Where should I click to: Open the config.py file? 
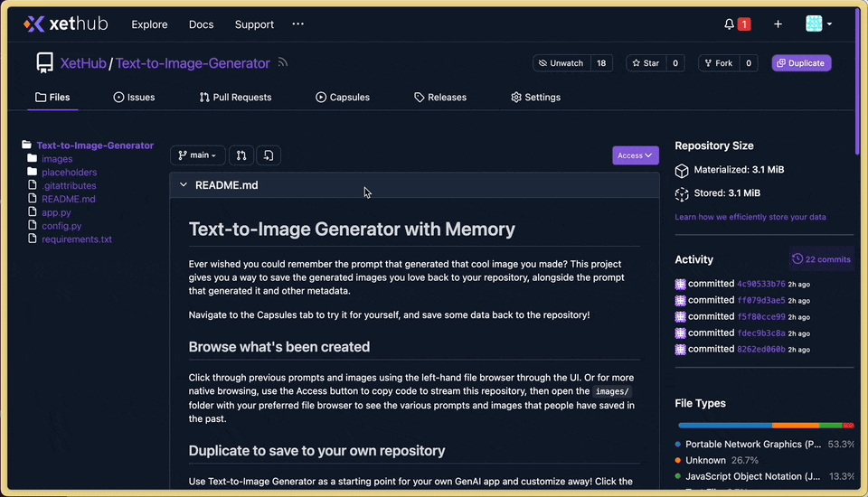point(61,226)
